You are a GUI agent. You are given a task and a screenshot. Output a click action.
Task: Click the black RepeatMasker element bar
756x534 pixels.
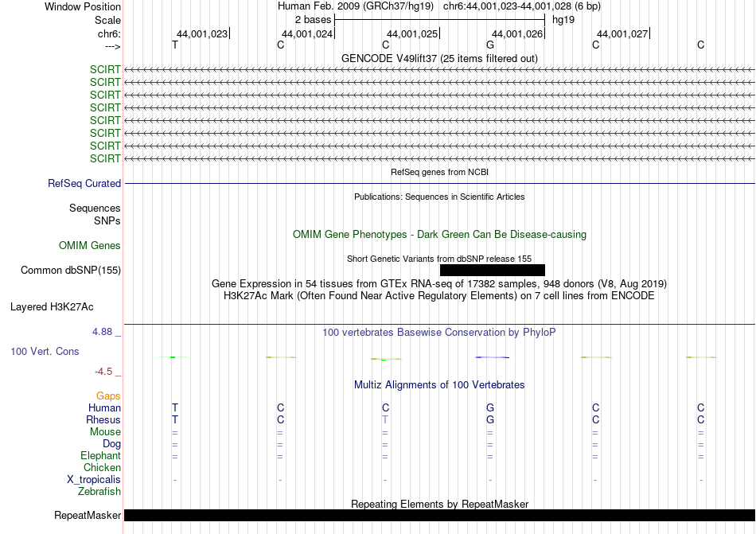[439, 515]
